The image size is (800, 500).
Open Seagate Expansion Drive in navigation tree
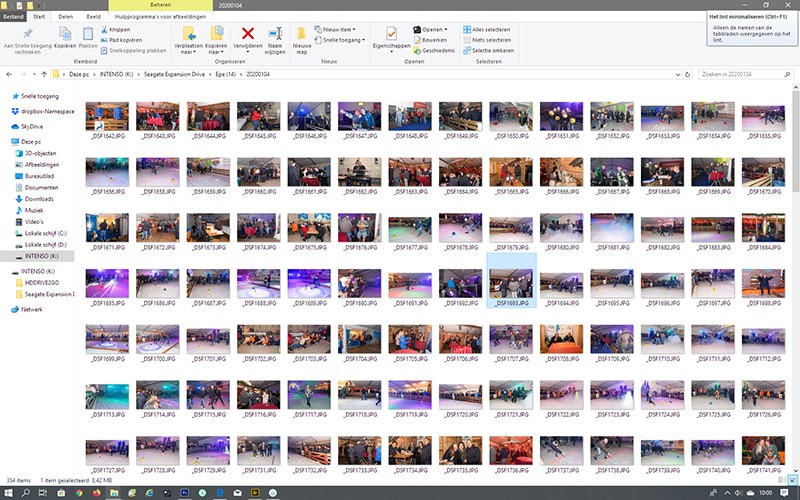point(50,294)
